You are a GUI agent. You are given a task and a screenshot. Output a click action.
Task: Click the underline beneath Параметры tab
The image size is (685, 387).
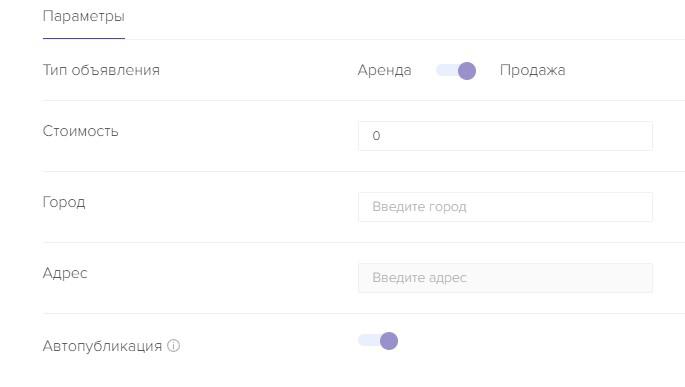point(83,38)
